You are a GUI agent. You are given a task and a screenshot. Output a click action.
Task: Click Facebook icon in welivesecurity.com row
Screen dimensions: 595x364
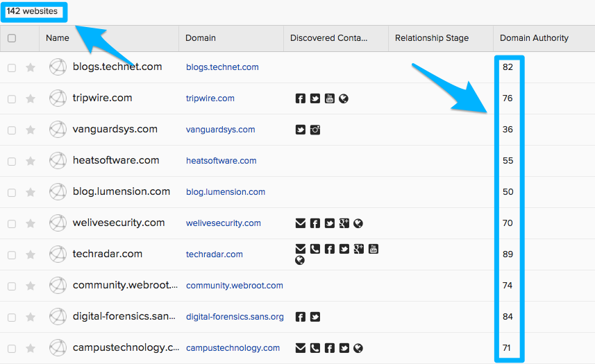315,223
